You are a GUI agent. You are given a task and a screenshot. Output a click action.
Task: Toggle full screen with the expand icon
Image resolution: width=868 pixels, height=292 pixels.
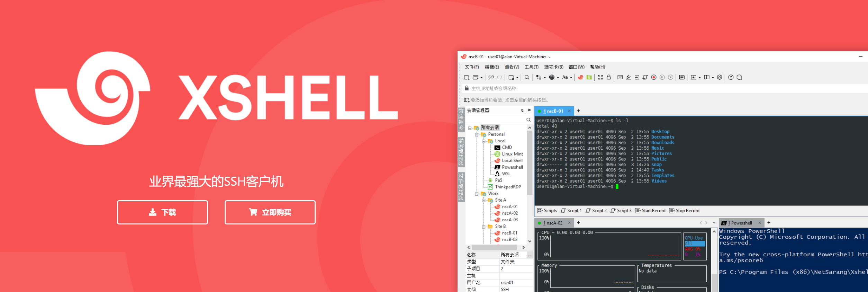600,78
